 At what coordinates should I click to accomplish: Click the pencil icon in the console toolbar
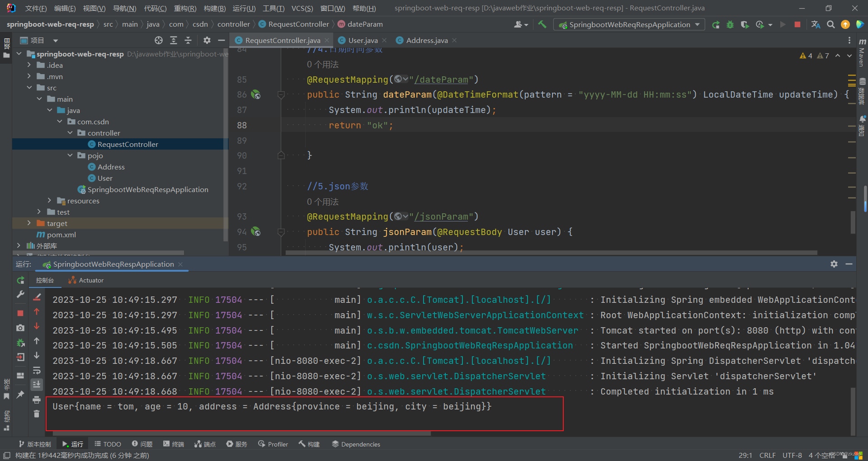pos(37,297)
